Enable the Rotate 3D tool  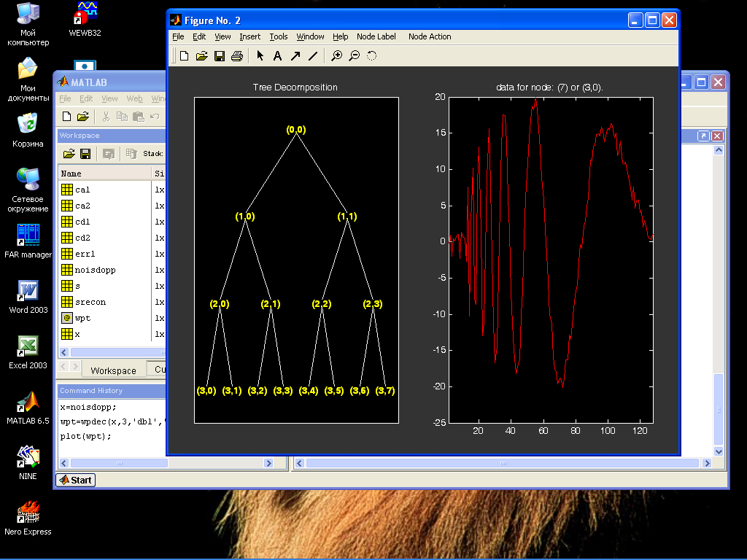pos(371,56)
